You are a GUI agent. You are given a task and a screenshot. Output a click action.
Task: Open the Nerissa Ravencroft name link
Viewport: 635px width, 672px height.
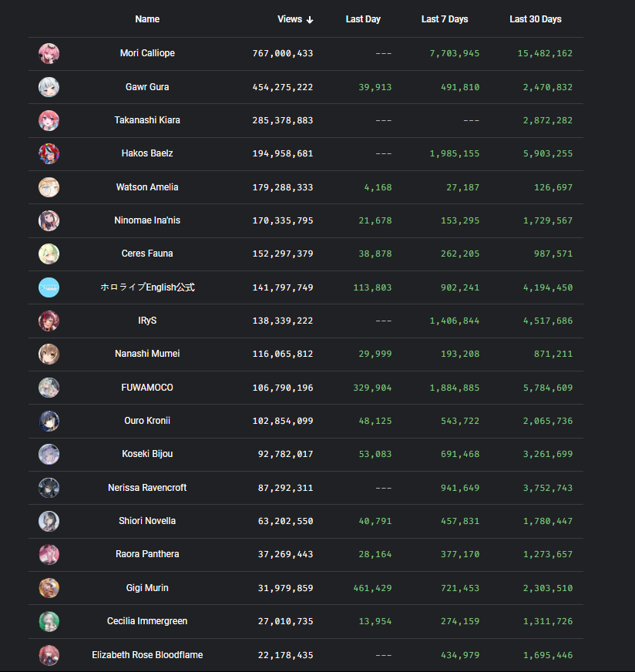(147, 488)
